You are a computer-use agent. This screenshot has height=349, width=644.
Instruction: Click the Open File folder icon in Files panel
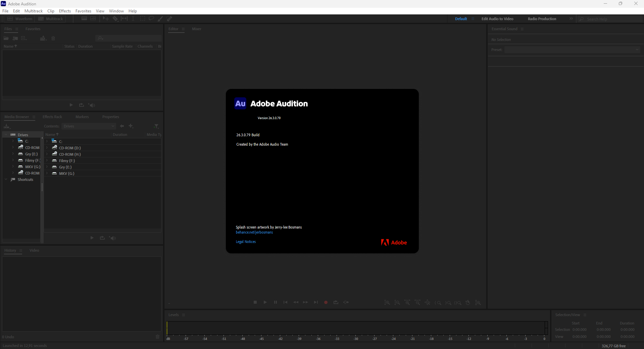[x=6, y=38]
